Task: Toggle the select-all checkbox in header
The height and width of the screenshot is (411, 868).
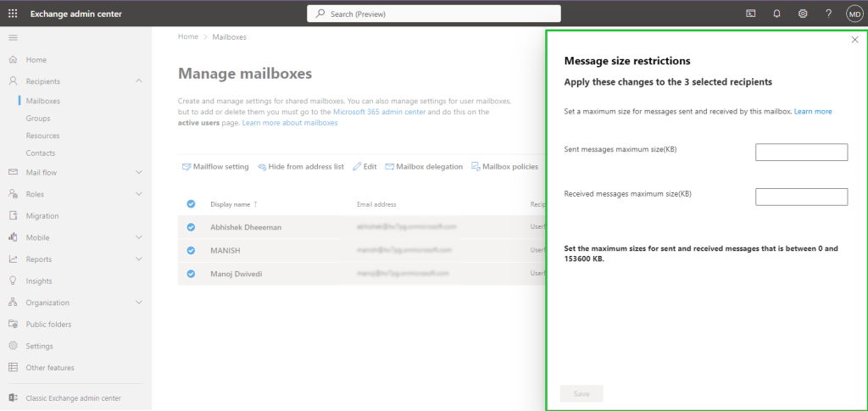Action: pyautogui.click(x=191, y=204)
